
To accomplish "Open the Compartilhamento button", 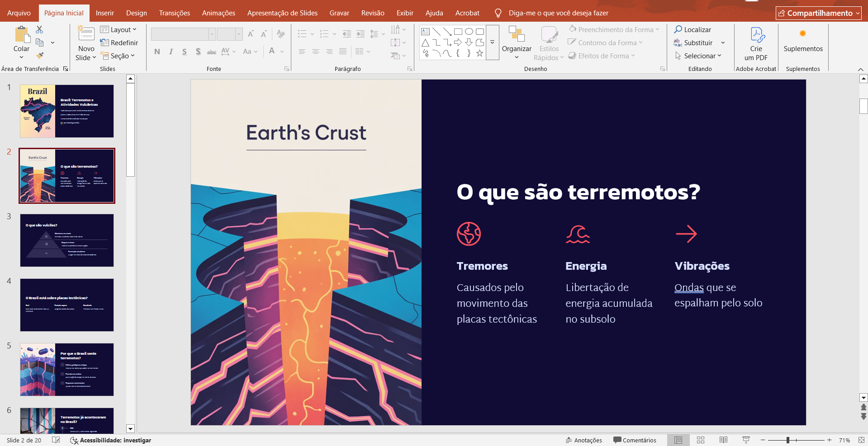I will (819, 13).
